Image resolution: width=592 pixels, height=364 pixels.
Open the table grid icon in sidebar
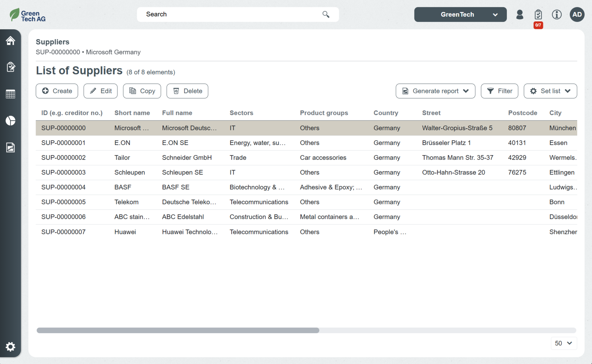click(x=11, y=94)
